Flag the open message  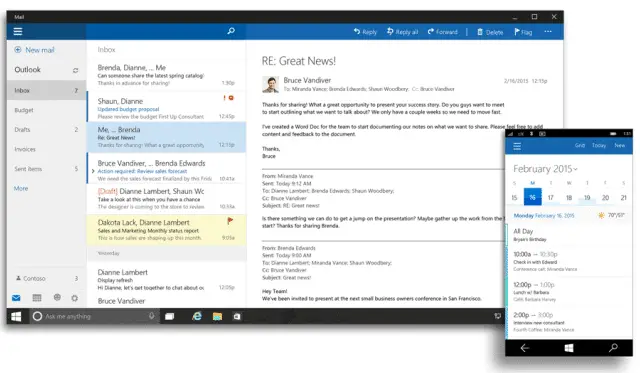tap(523, 32)
